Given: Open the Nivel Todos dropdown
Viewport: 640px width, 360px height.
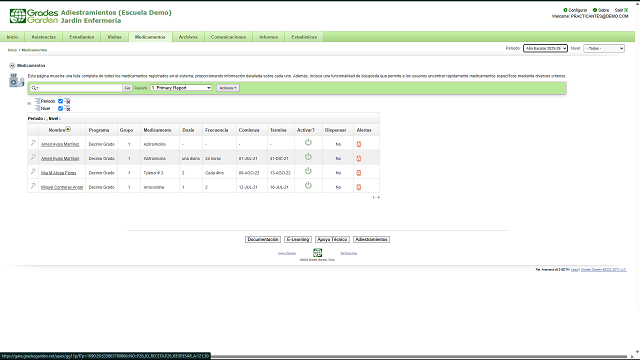Looking at the screenshot, I should click(x=604, y=48).
